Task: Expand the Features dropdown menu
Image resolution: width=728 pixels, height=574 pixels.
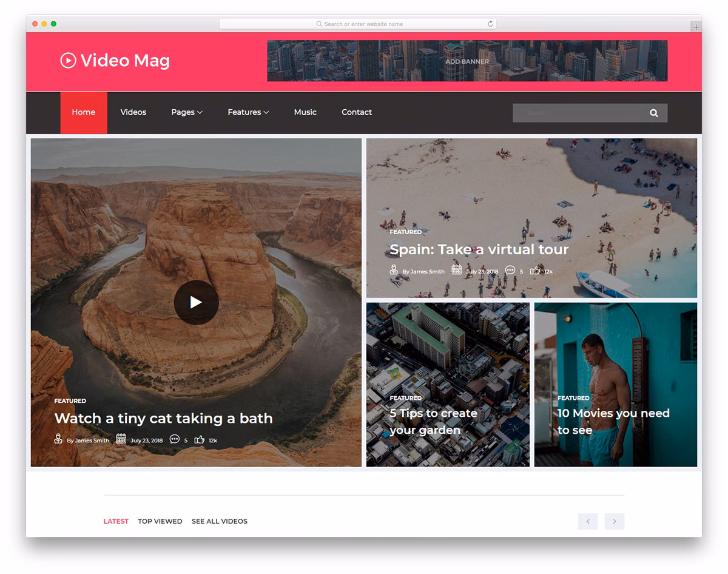Action: coord(248,112)
